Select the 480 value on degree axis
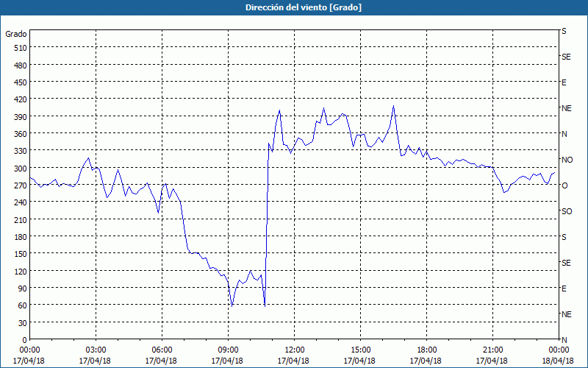588x368 pixels. point(21,66)
